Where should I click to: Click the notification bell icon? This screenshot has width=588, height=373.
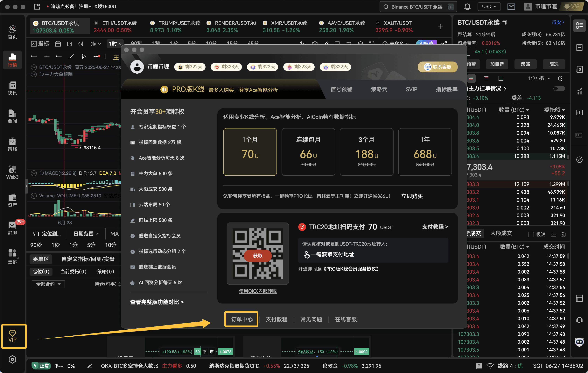[467, 7]
